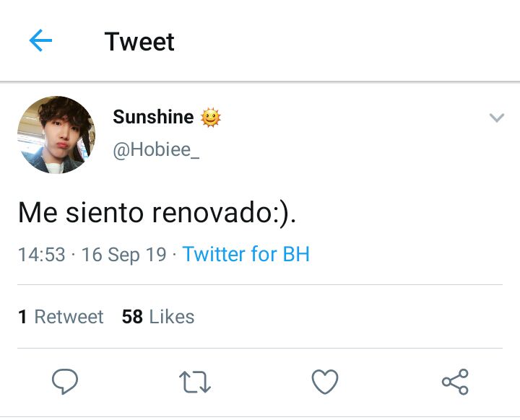This screenshot has height=420, width=520.
Task: View the 1 Retweet list
Action: [61, 317]
